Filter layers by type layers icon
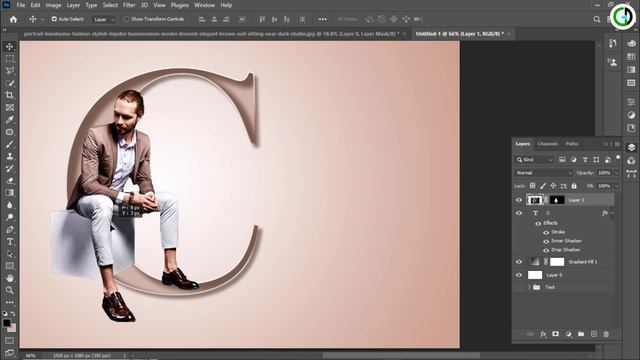The height and width of the screenshot is (360, 640). click(585, 160)
